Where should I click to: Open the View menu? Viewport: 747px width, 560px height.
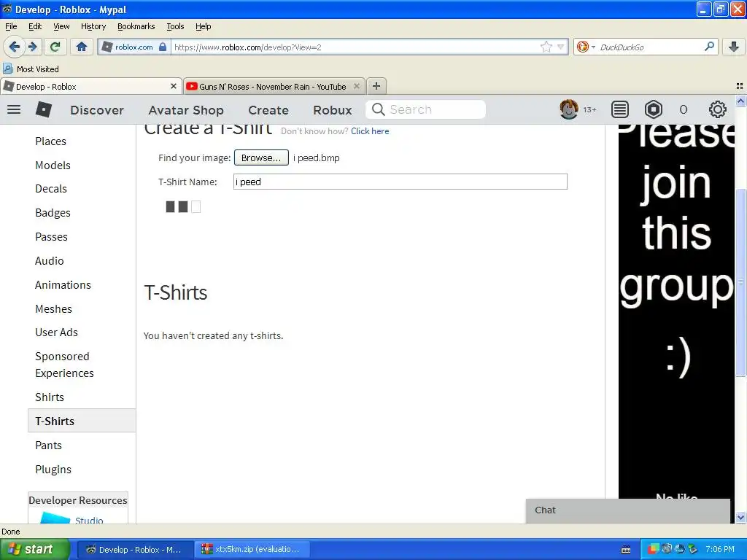pyautogui.click(x=61, y=26)
